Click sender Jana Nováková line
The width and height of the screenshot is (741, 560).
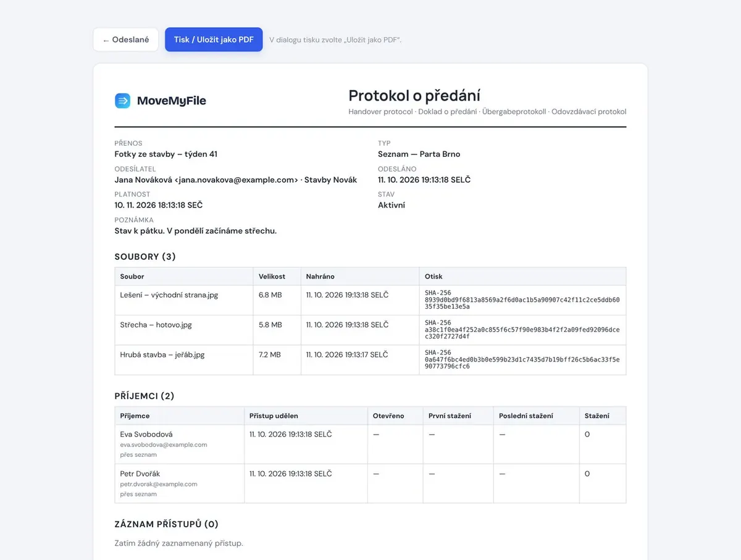pos(236,180)
